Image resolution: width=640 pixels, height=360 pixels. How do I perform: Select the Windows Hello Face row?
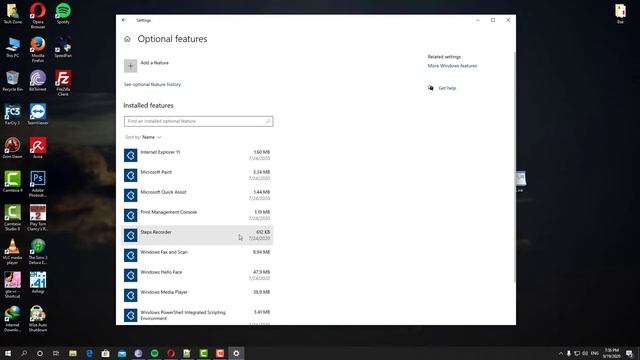[198, 275]
